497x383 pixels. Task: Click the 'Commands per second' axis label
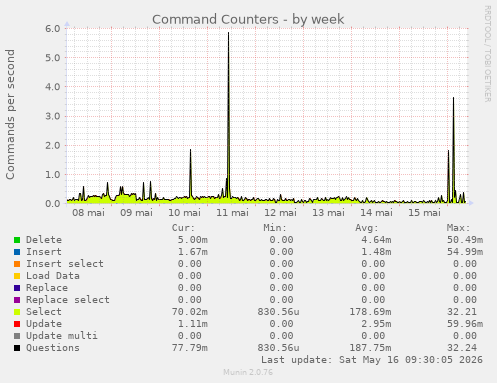10,114
